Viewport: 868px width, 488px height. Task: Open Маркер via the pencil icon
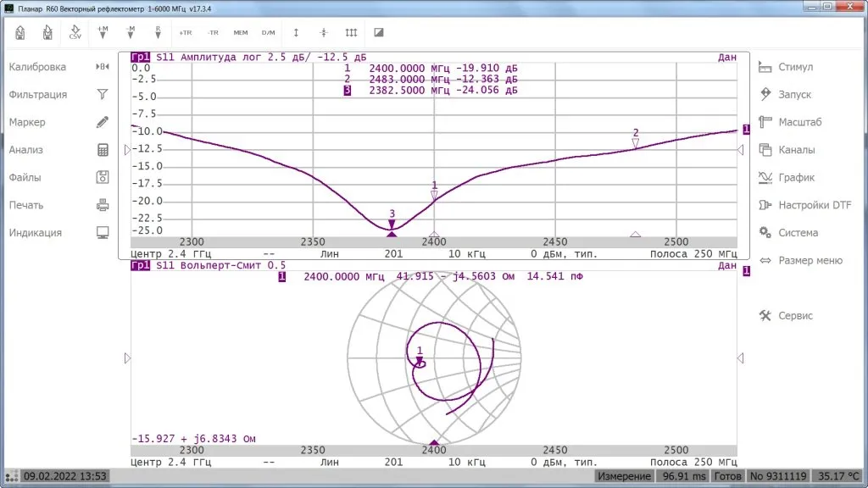tap(103, 122)
